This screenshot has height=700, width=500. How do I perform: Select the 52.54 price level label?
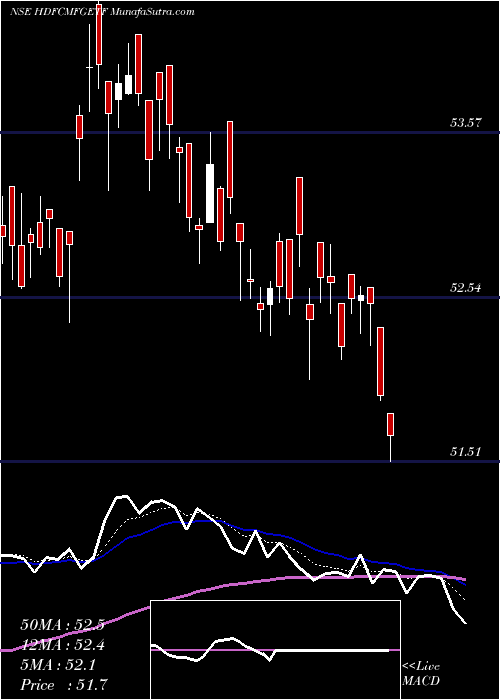click(465, 288)
